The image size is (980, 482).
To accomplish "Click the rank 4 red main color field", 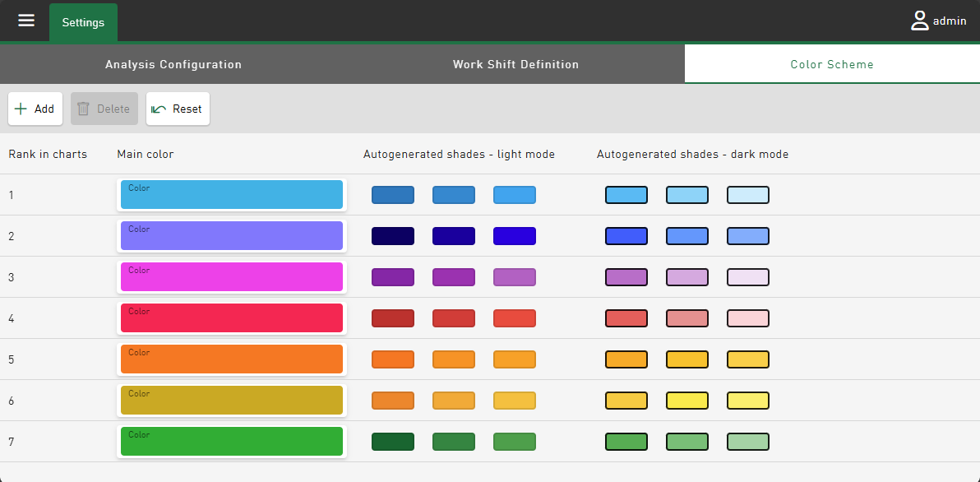I will click(x=231, y=318).
